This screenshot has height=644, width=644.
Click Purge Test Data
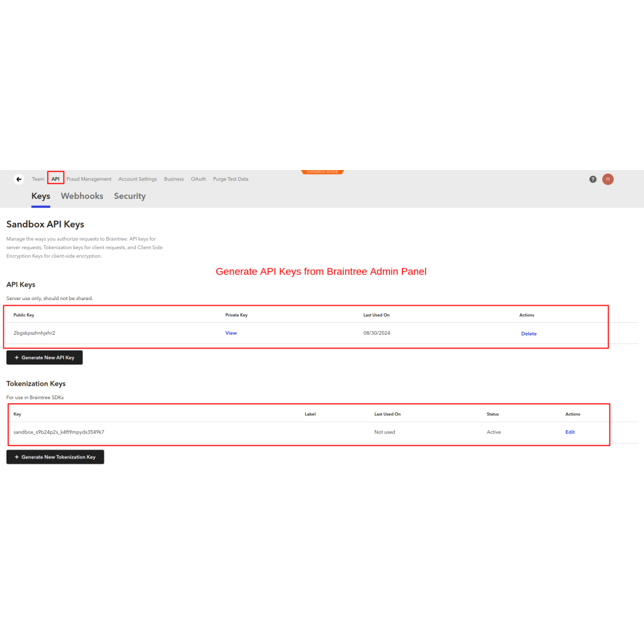pyautogui.click(x=231, y=179)
